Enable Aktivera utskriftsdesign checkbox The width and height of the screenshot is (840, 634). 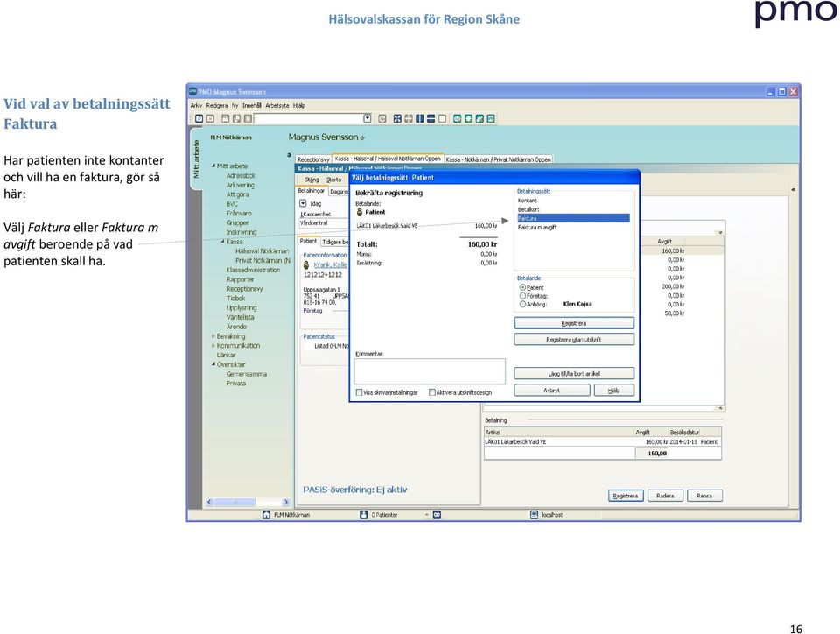[x=431, y=392]
